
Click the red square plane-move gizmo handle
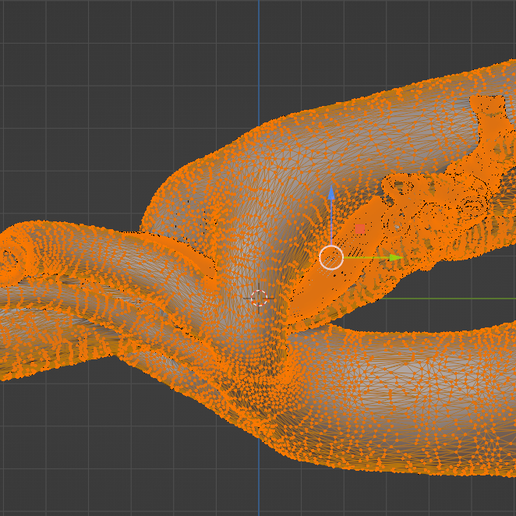pyautogui.click(x=360, y=229)
